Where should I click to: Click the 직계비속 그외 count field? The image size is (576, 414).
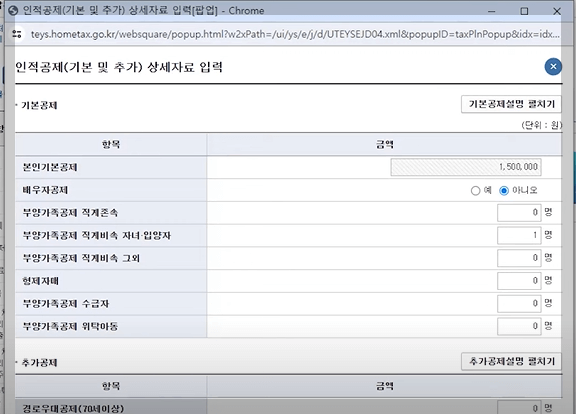pyautogui.click(x=519, y=258)
